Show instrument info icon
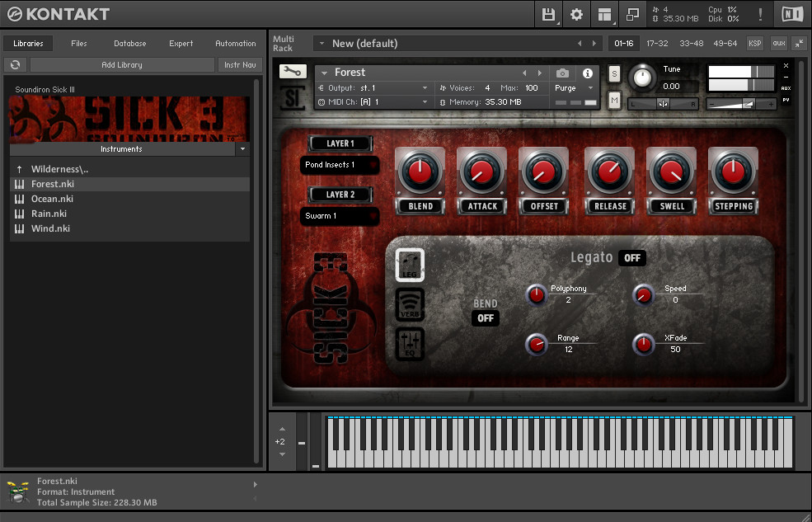The image size is (812, 522). tap(587, 73)
